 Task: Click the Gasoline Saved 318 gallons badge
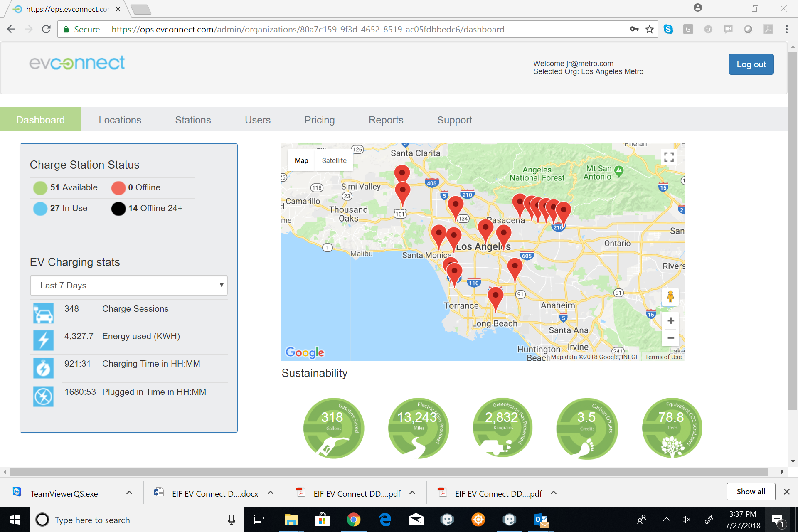coord(333,428)
